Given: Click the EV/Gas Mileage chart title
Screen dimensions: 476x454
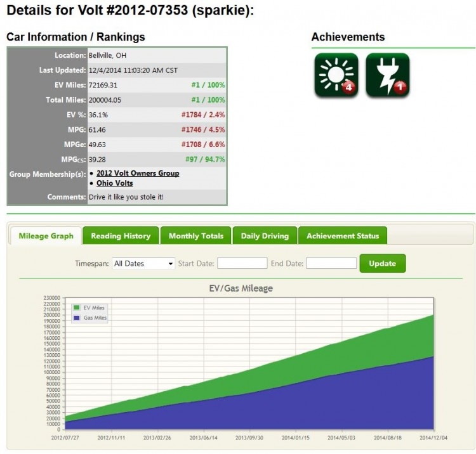Looking at the screenshot, I should [x=241, y=288].
